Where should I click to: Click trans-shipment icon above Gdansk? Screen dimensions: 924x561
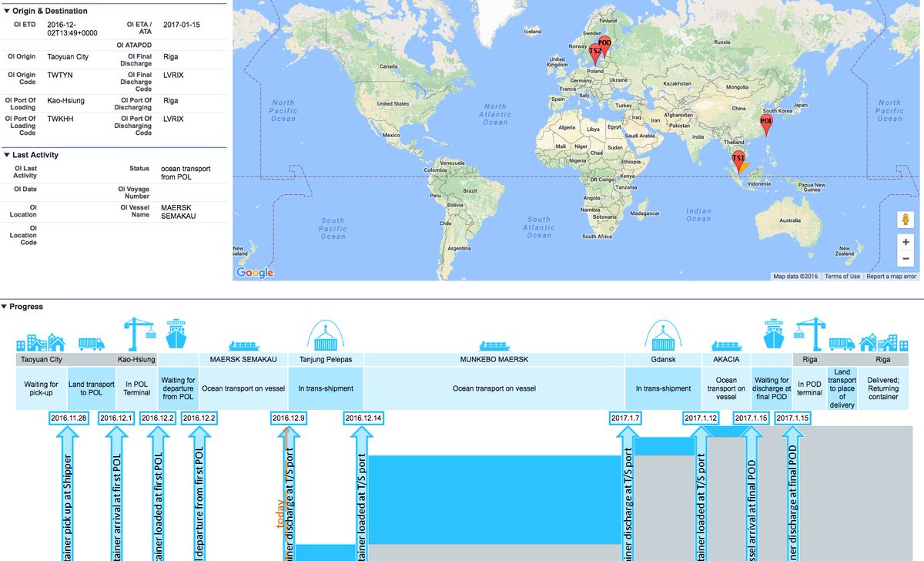(x=663, y=337)
